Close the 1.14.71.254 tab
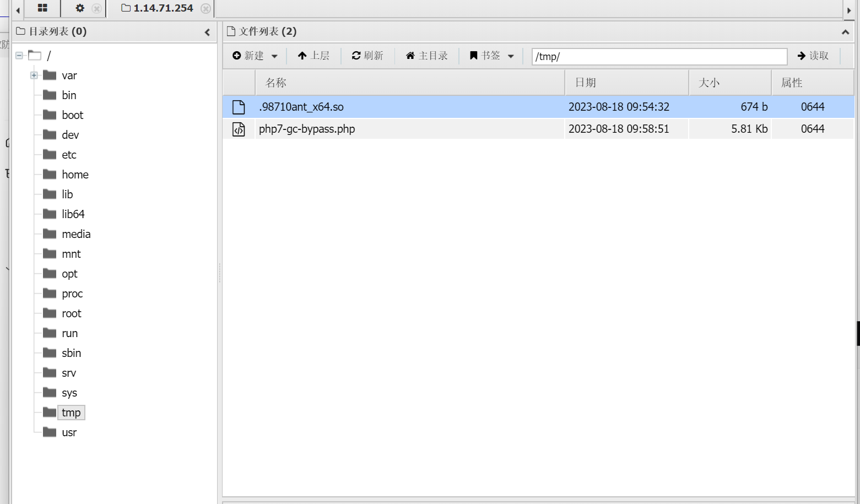The height and width of the screenshot is (504, 860). click(205, 9)
